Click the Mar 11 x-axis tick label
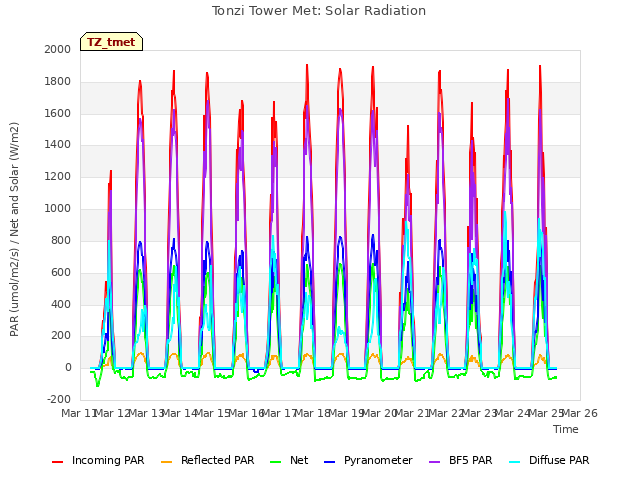The height and width of the screenshot is (480, 640). click(78, 413)
